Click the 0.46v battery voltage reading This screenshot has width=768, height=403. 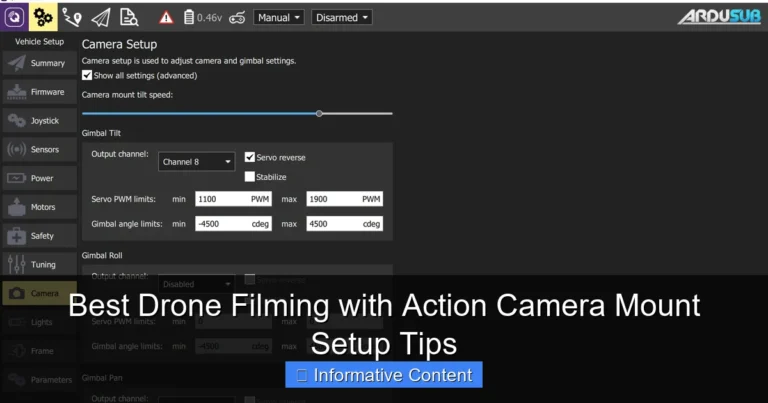(209, 18)
